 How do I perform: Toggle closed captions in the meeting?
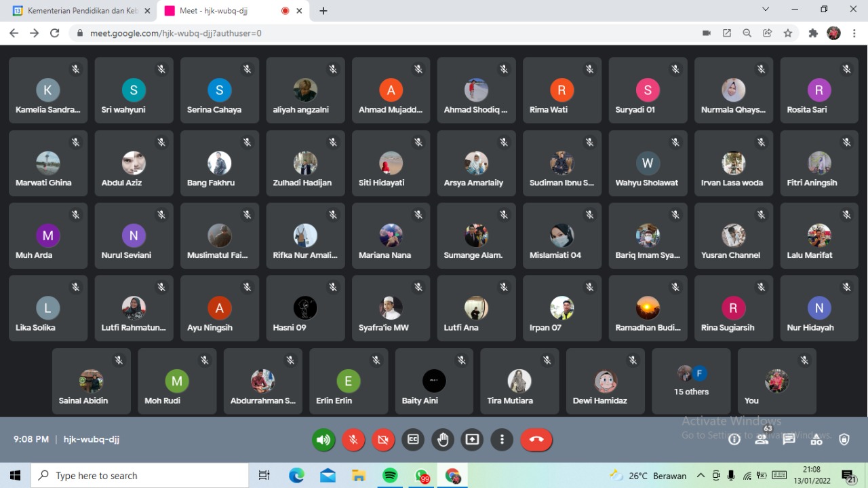tap(412, 440)
